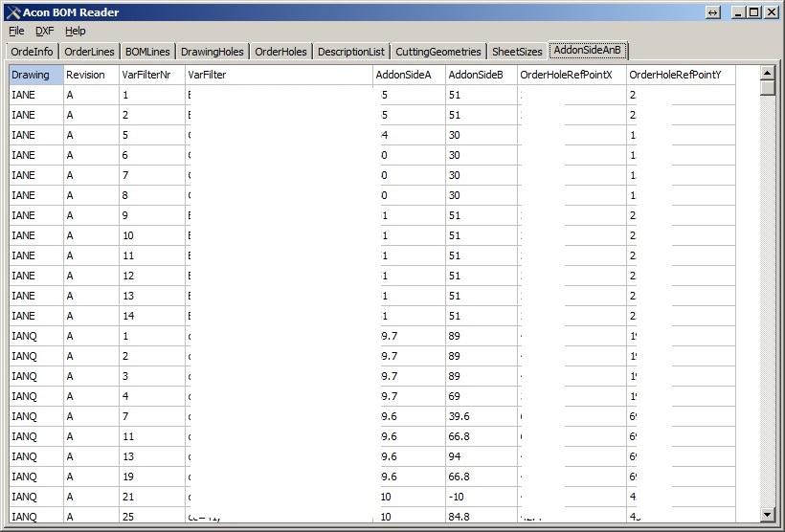Click the VarFilterNr column header

(151, 75)
